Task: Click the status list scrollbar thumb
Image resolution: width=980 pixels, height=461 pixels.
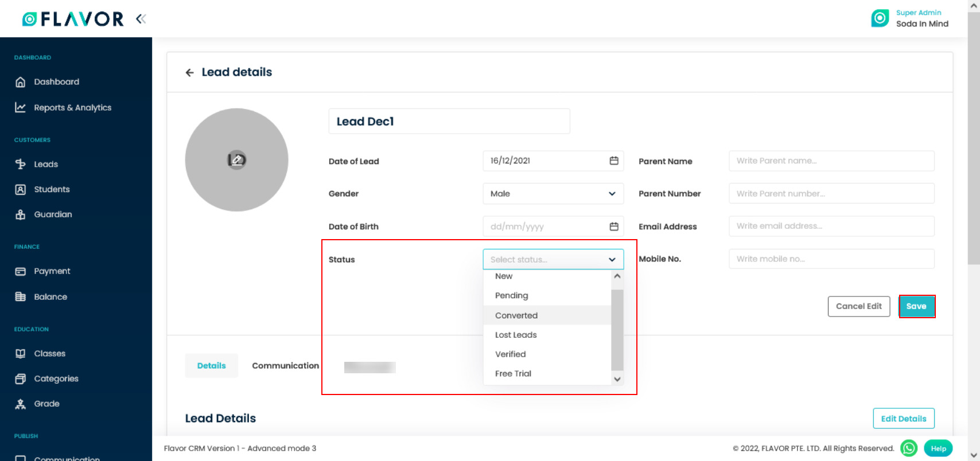Action: [x=617, y=330]
